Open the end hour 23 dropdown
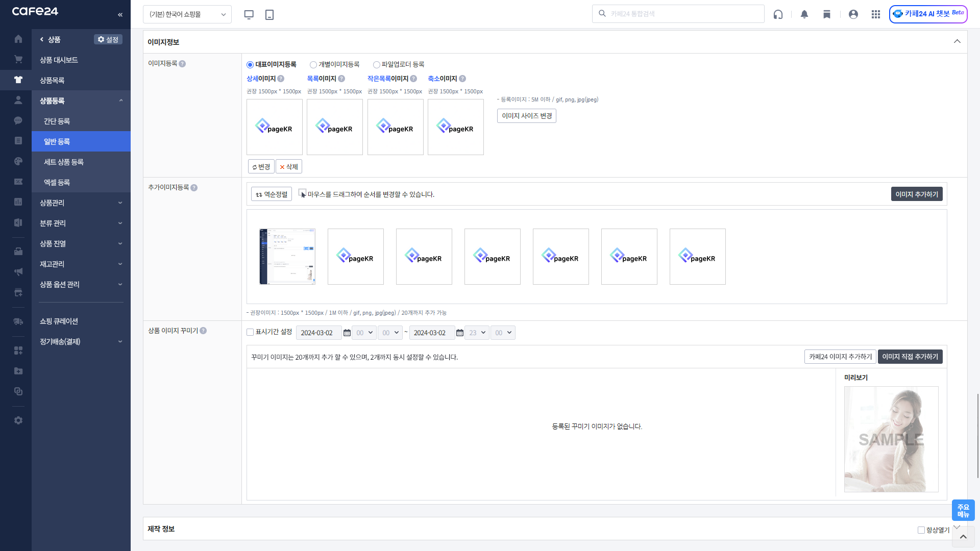 [477, 333]
